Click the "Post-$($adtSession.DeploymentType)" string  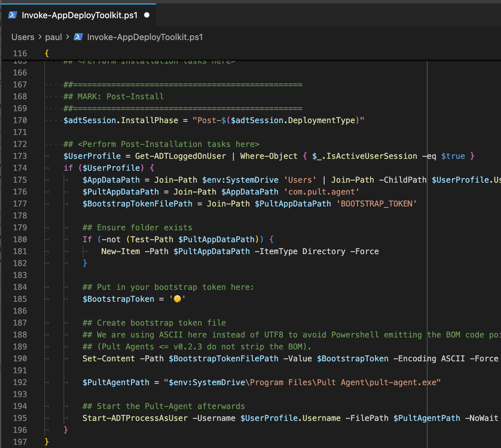pyautogui.click(x=278, y=120)
